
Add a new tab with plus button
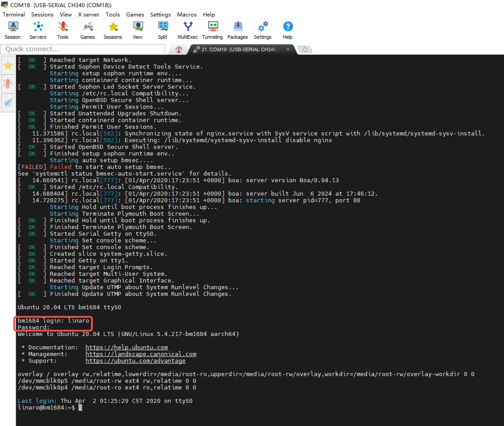tap(305, 49)
